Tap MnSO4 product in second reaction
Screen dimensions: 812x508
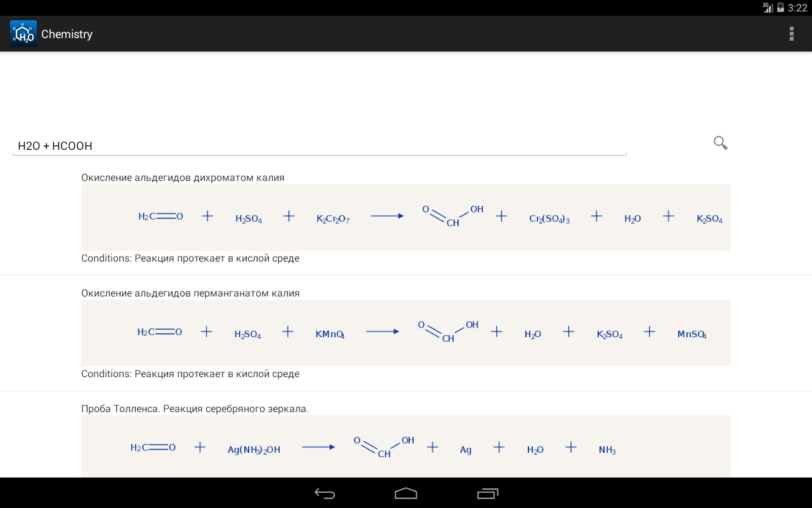pos(691,334)
